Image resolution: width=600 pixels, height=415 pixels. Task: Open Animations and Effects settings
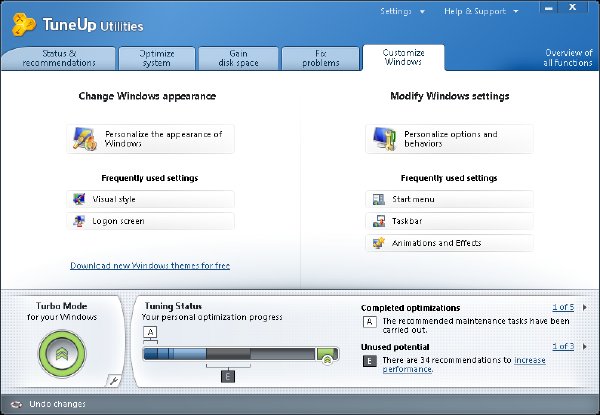click(449, 243)
